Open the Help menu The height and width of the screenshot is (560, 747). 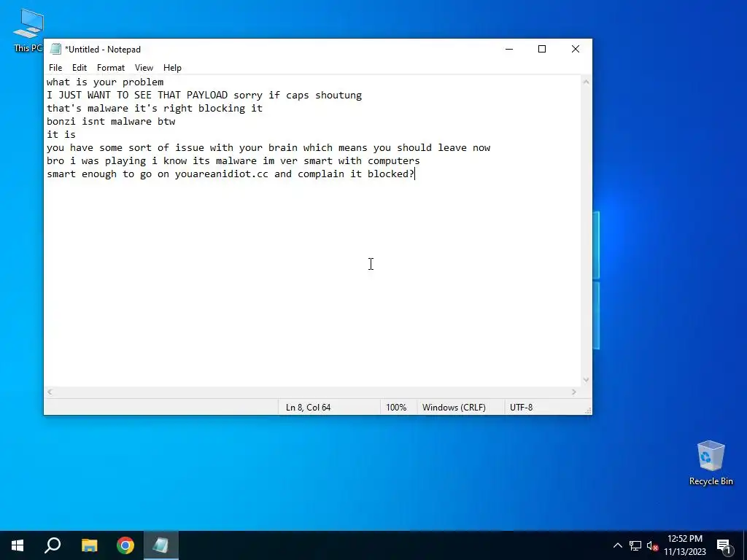(172, 68)
